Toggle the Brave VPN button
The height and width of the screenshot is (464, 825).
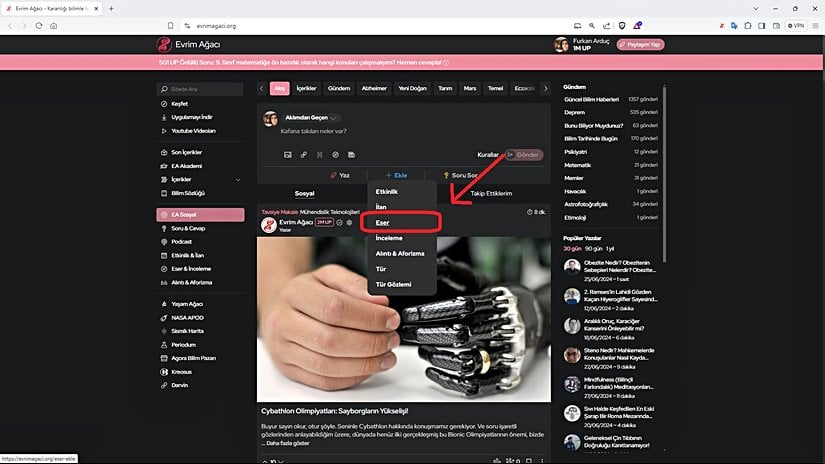point(796,25)
